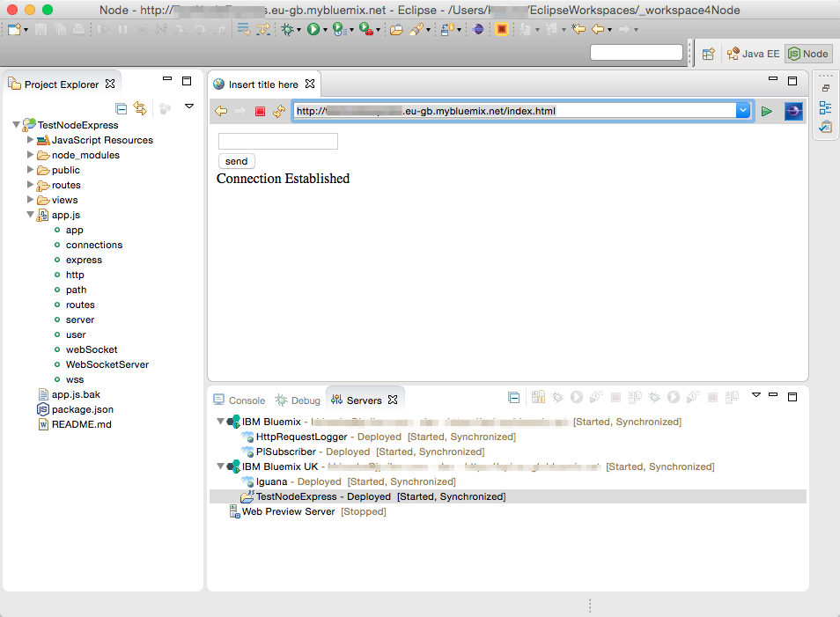The height and width of the screenshot is (617, 840).
Task: Expand JavaScript Resources node
Action: tap(30, 140)
